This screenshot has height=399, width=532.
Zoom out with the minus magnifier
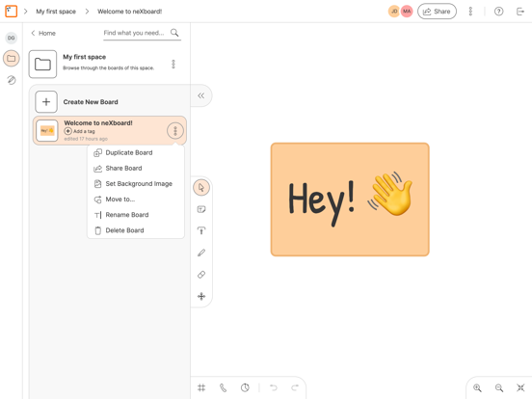click(x=499, y=387)
